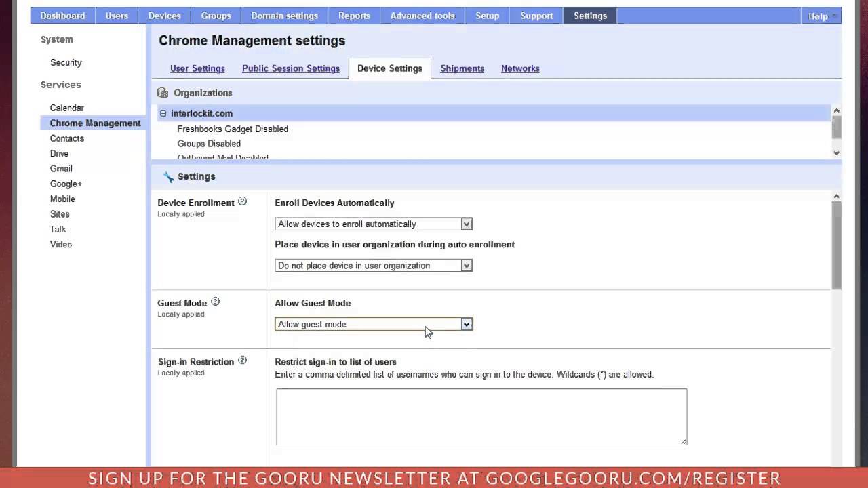Viewport: 868px width, 488px height.
Task: Click the Device Enrollment help icon
Action: click(x=242, y=201)
